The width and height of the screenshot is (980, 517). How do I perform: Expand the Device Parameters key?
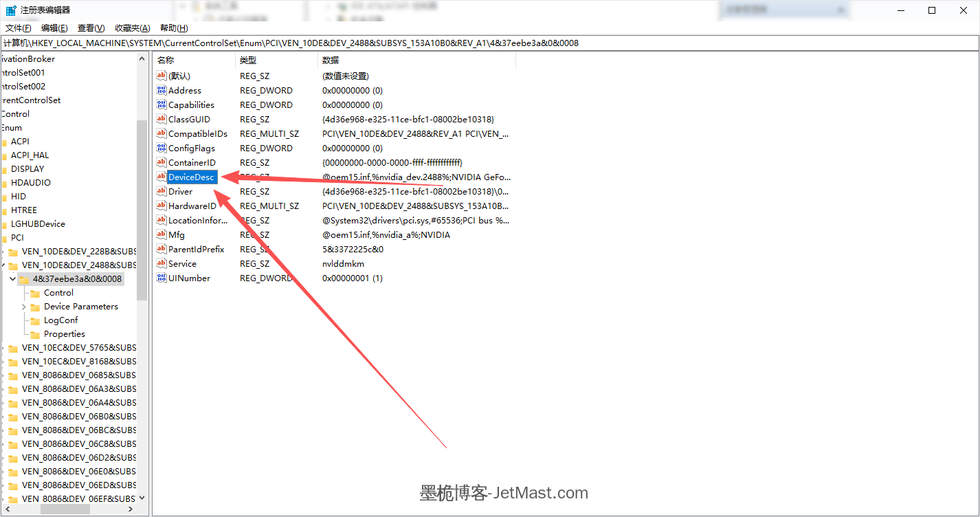24,307
